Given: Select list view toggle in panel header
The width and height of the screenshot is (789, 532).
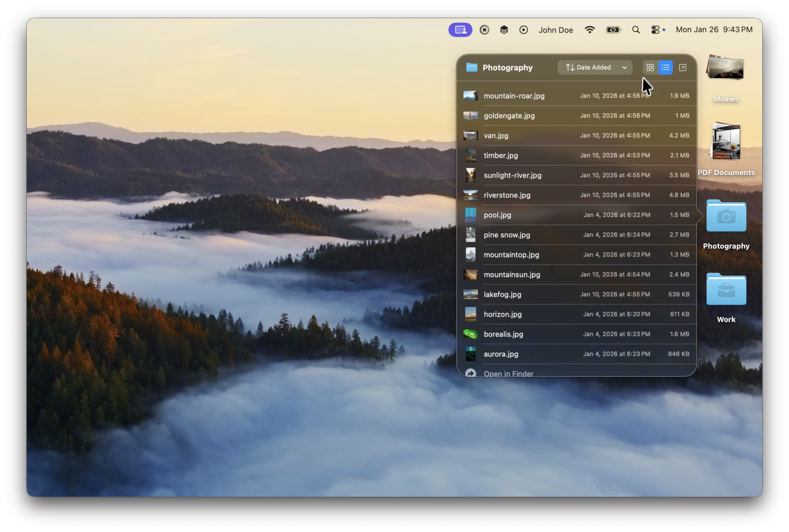Looking at the screenshot, I should pos(665,68).
